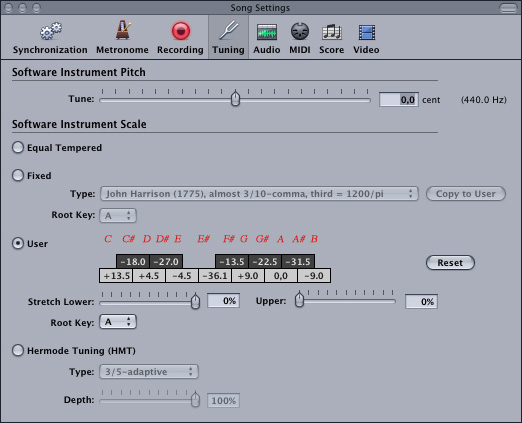Open the Audio waveform icon
This screenshot has width=522, height=423.
267,32
